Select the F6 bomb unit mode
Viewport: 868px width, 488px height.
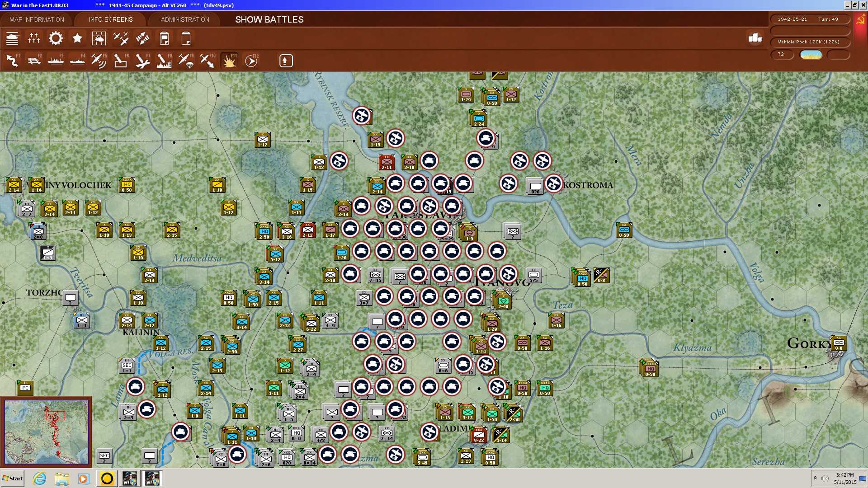click(x=121, y=61)
